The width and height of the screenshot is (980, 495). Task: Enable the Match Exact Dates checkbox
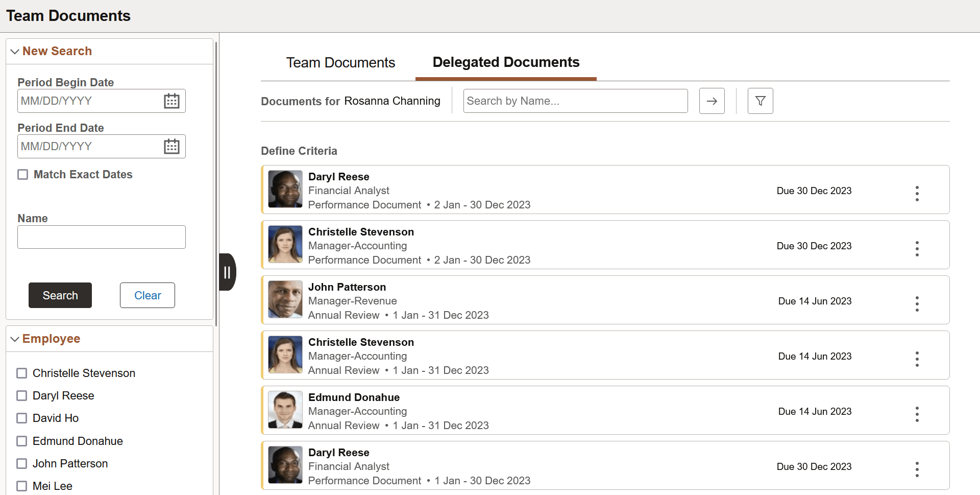[x=22, y=174]
